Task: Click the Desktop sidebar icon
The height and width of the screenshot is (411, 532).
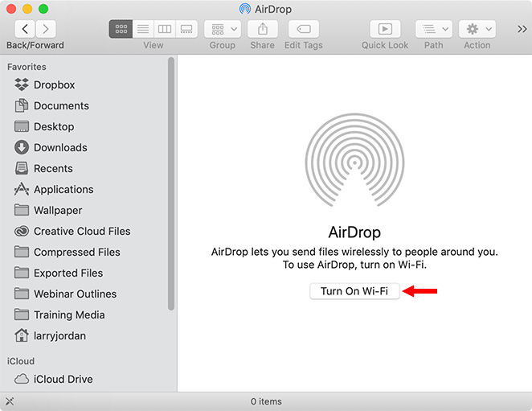Action: [22, 126]
